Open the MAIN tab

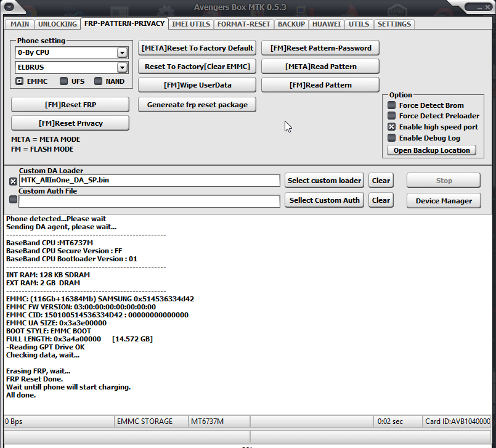click(x=20, y=24)
